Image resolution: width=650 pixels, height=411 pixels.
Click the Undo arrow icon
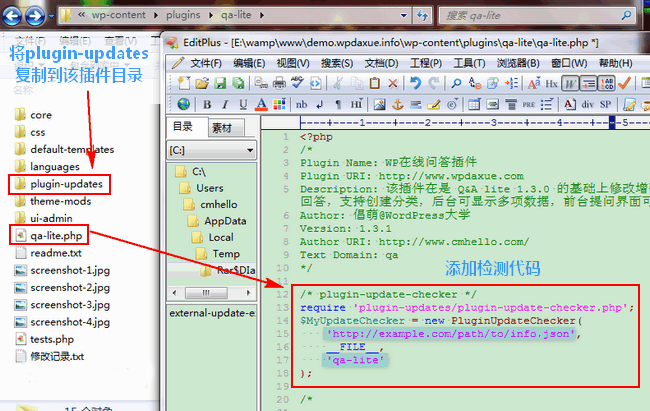click(x=415, y=83)
